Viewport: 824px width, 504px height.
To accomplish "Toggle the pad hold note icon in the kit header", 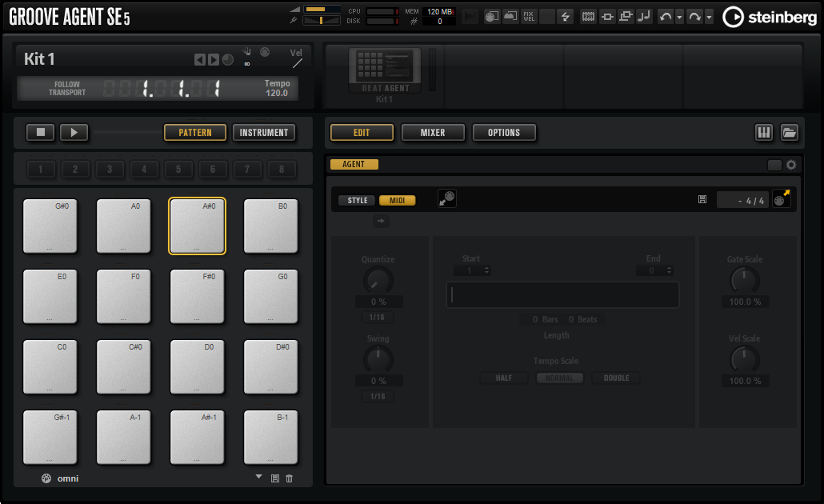I will [246, 51].
